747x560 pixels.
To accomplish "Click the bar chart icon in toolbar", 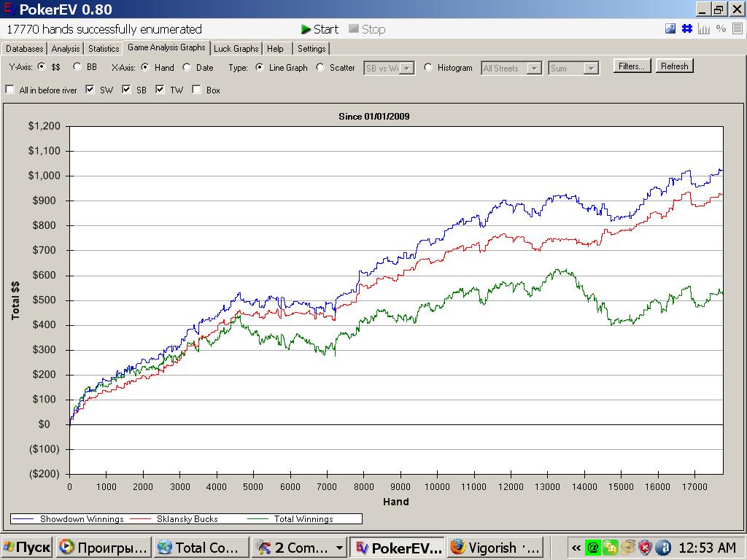I will coord(704,29).
